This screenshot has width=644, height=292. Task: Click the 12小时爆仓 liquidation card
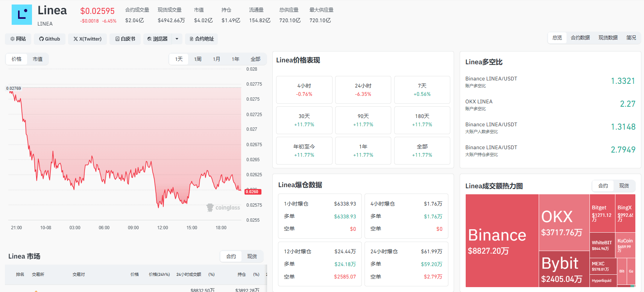coord(320,264)
